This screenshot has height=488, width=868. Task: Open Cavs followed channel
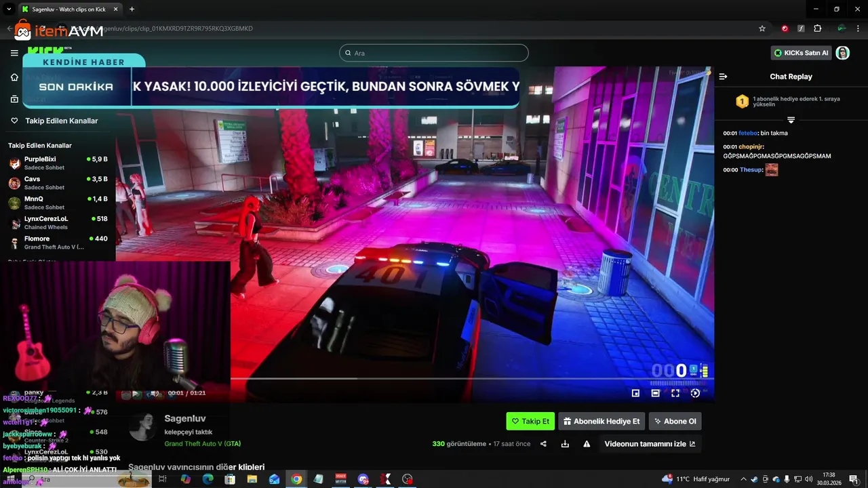click(58, 183)
